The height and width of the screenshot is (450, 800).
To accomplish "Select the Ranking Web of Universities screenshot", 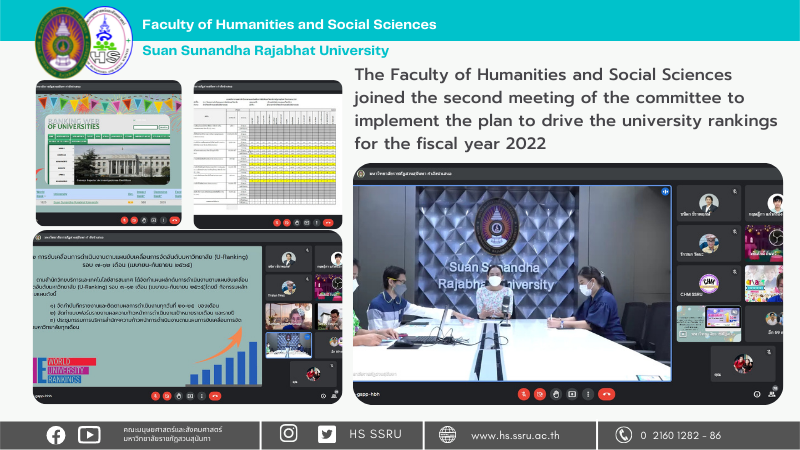I will (x=109, y=153).
